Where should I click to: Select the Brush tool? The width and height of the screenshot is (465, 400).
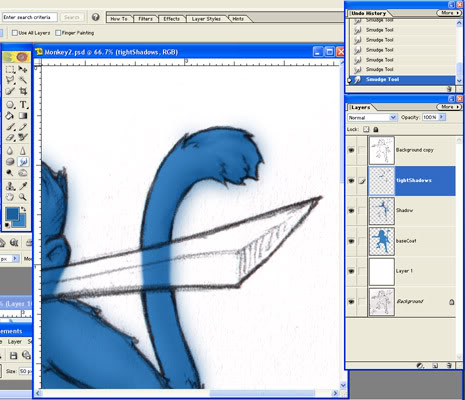point(10,127)
